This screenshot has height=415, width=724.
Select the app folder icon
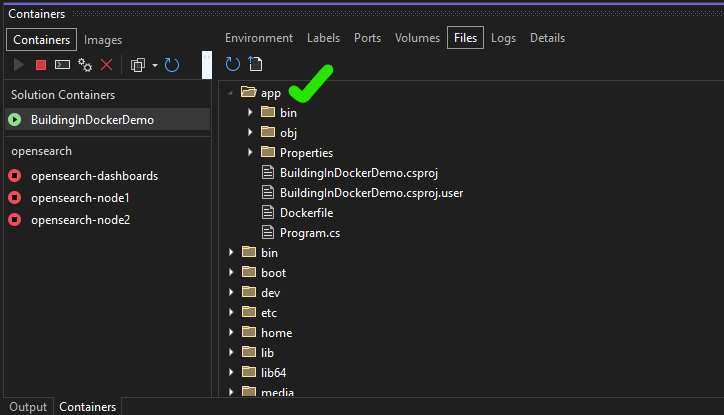[248, 92]
